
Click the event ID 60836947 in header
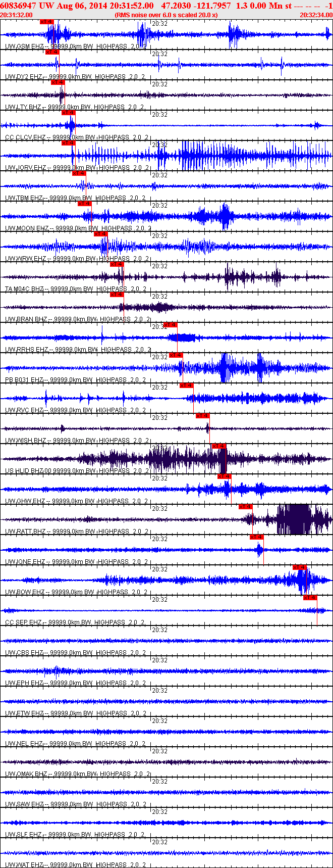pos(18,6)
